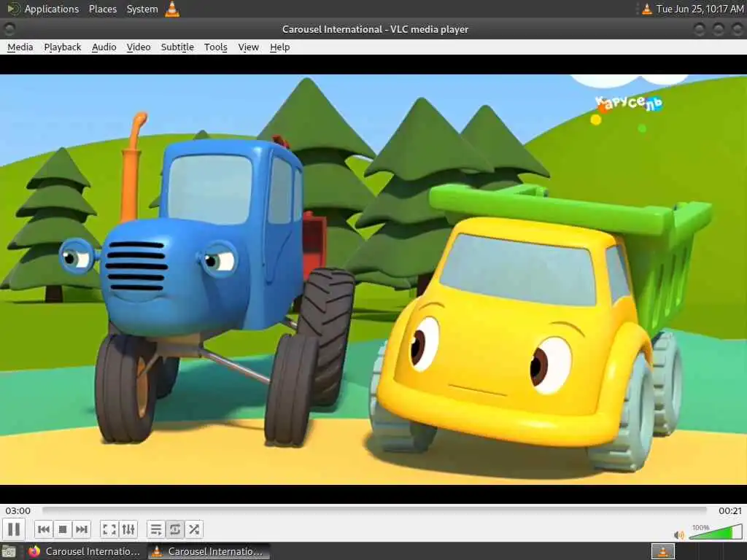This screenshot has width=747, height=560.
Task: Open the Help menu
Action: [x=279, y=47]
